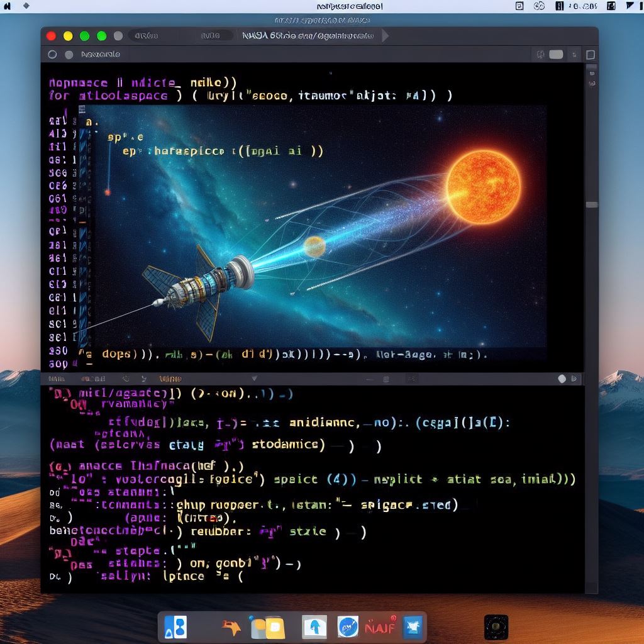644x644 pixels.
Task: Click the split-panel icon in top-right toolbar
Action: pyautogui.click(x=590, y=55)
